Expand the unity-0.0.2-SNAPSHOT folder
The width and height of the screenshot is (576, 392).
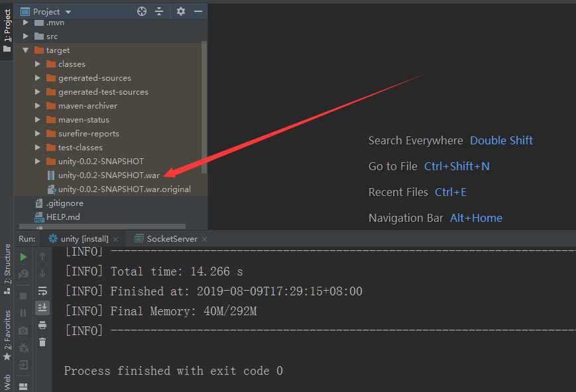click(x=38, y=162)
